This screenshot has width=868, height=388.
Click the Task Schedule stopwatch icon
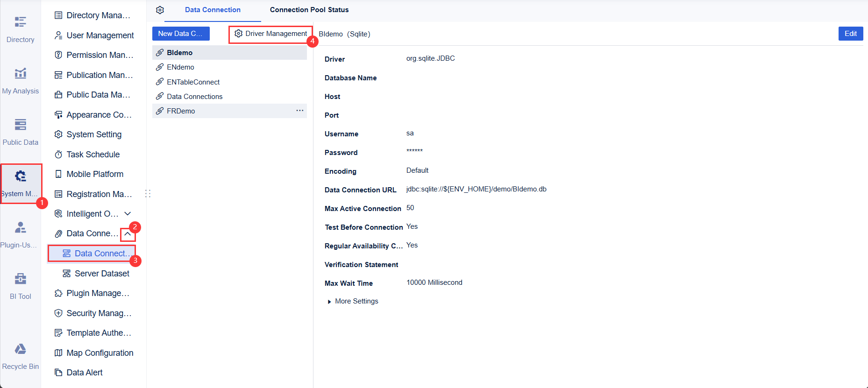click(x=58, y=155)
